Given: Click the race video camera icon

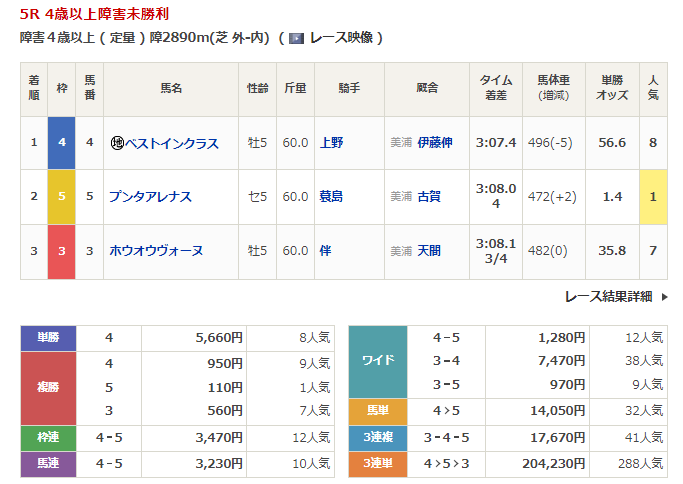Looking at the screenshot, I should [x=296, y=38].
